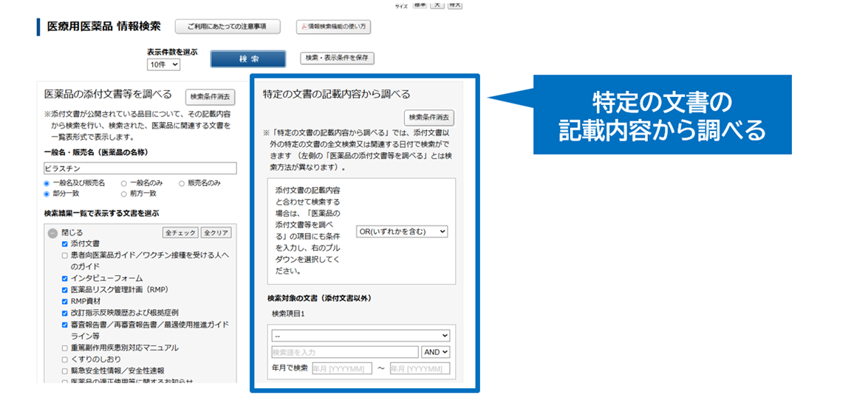Click the 検索 search button
Viewport: 868px width, 409px height.
pyautogui.click(x=248, y=58)
